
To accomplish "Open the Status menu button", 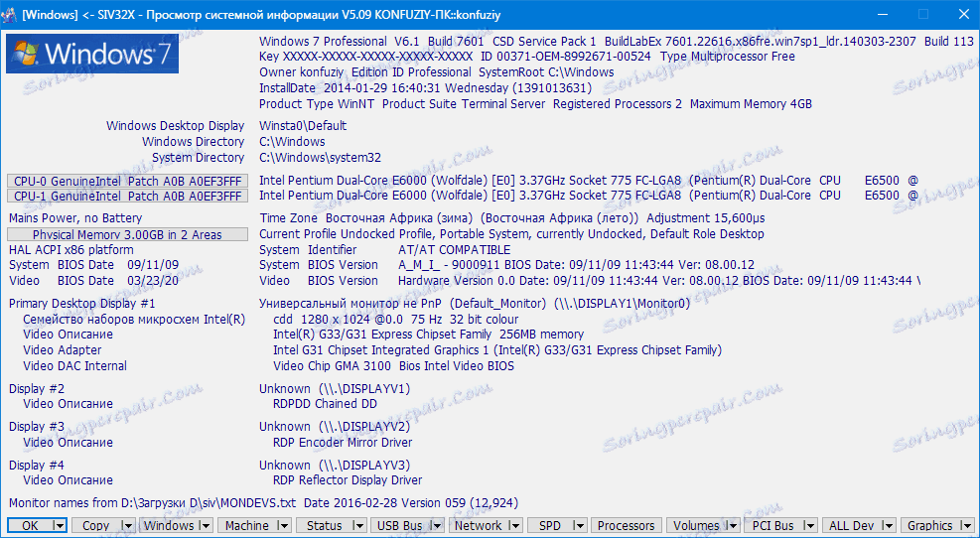I will (x=325, y=525).
